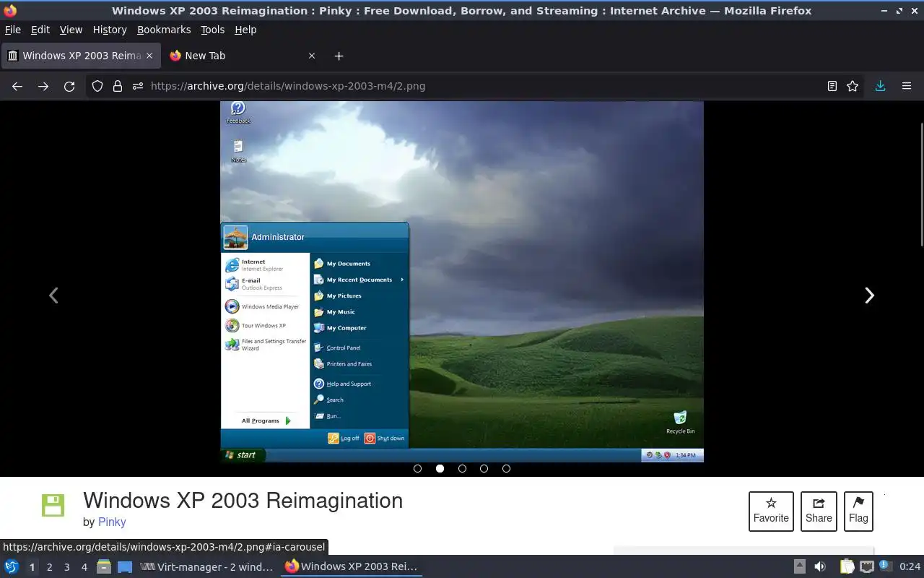Open the file manager panel icon
The width and height of the screenshot is (924, 578).
tap(104, 566)
